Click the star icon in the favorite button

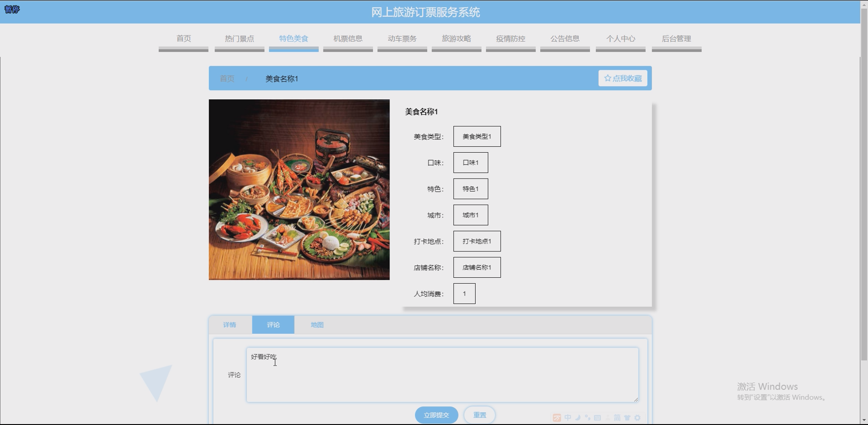click(x=608, y=78)
